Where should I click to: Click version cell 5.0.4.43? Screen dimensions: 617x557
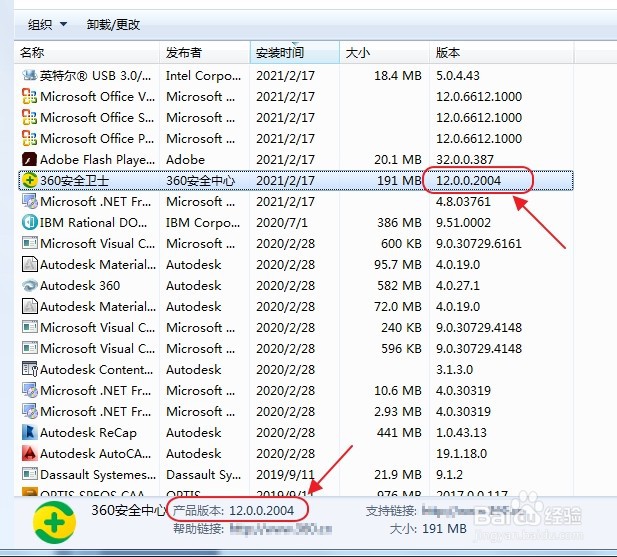[458, 75]
